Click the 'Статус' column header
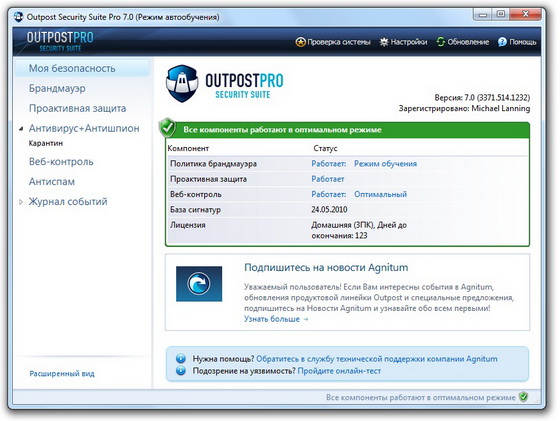Viewport: 560px width, 421px height. [x=325, y=148]
